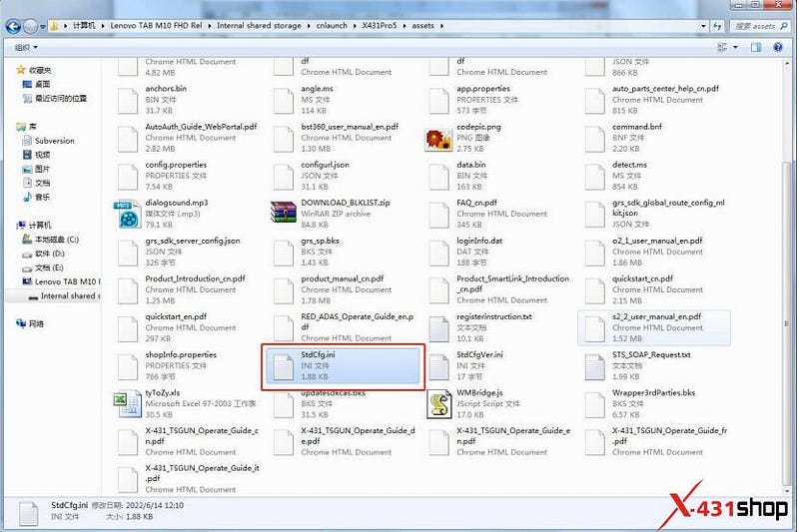This screenshot has width=799, height=532.
Task: Click the product_manual_cn.pdf file name
Action: 342,278
